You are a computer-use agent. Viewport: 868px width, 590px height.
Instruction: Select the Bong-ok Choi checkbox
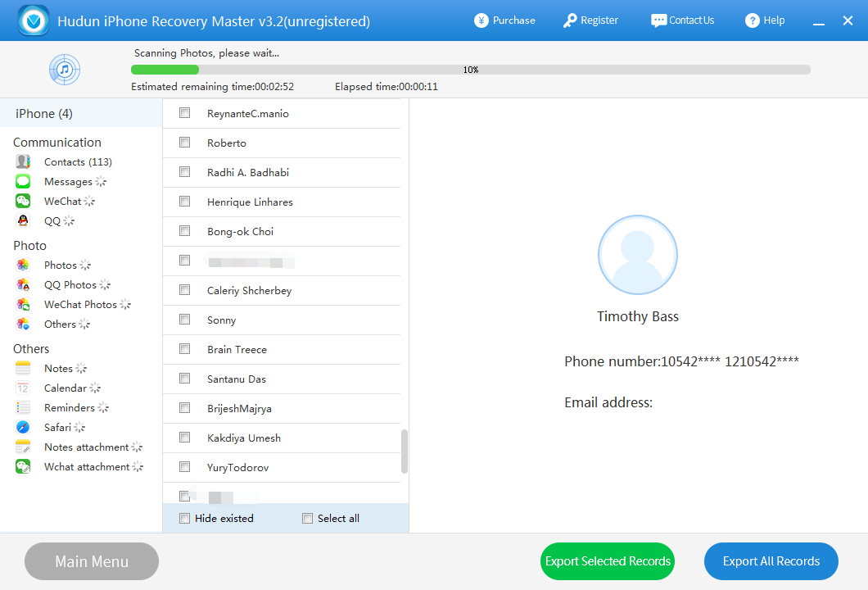[185, 231]
